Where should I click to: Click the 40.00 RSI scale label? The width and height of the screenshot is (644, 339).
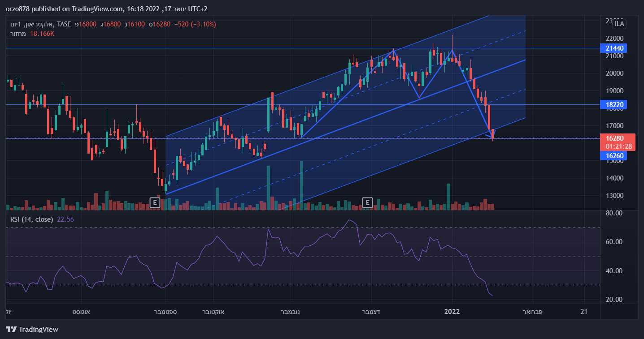pos(614,271)
